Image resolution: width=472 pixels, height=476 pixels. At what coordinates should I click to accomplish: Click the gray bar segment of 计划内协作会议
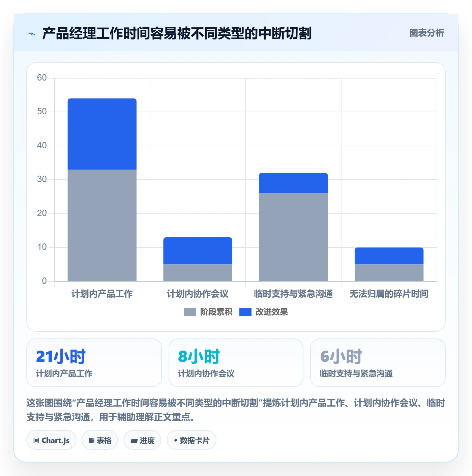[x=198, y=273]
